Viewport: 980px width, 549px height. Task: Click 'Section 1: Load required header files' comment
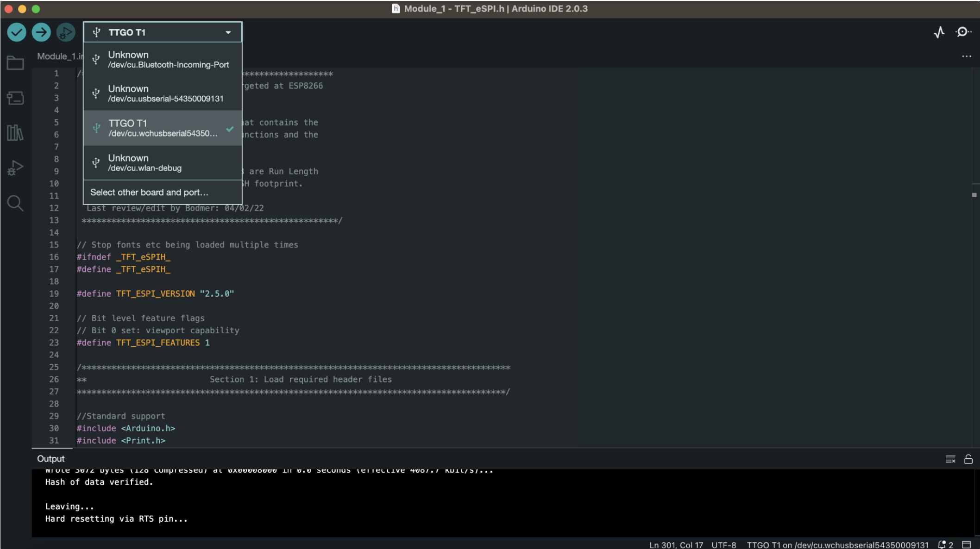[x=301, y=379]
